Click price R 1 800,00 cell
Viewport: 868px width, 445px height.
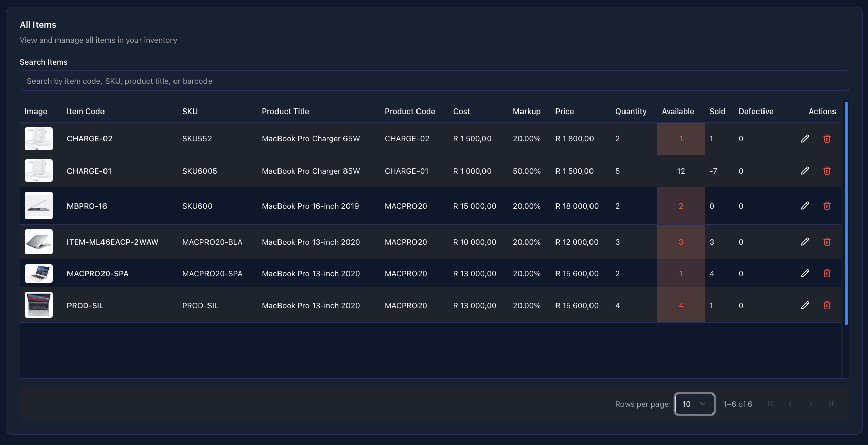click(574, 139)
